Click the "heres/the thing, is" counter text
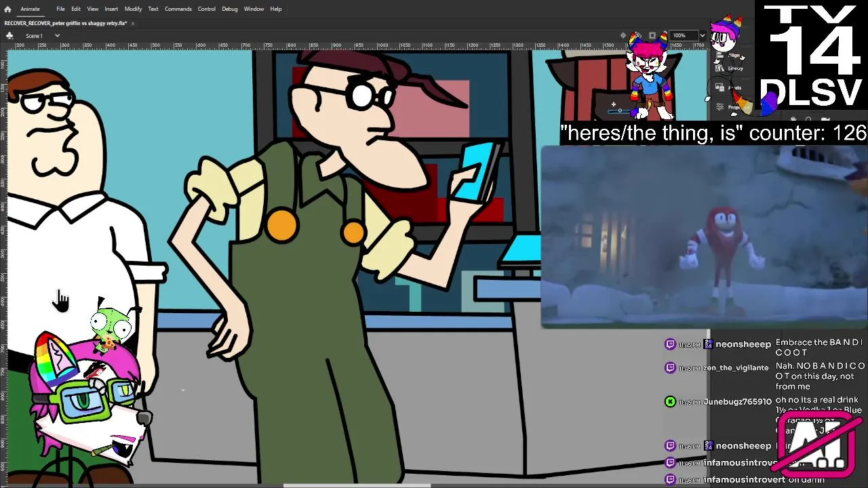This screenshot has width=868, height=488. 713,133
